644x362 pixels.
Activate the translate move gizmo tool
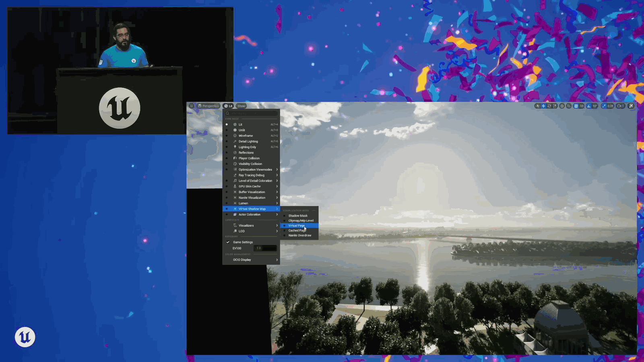(543, 106)
